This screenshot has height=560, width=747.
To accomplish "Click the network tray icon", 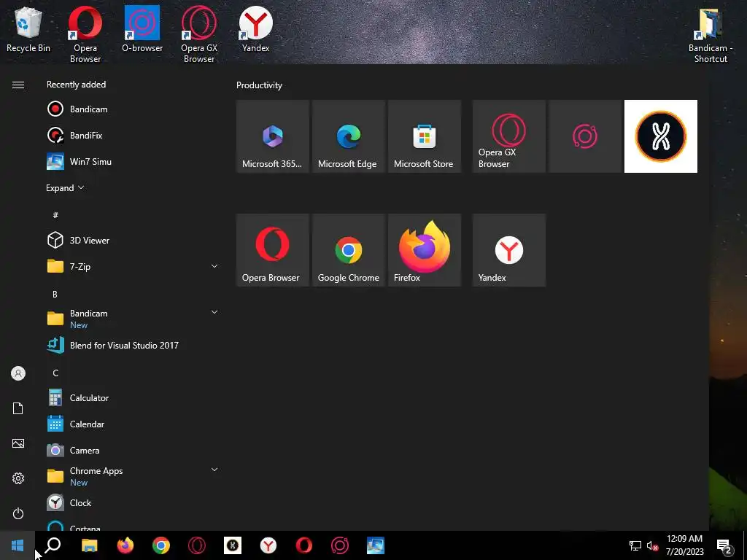I will [635, 545].
